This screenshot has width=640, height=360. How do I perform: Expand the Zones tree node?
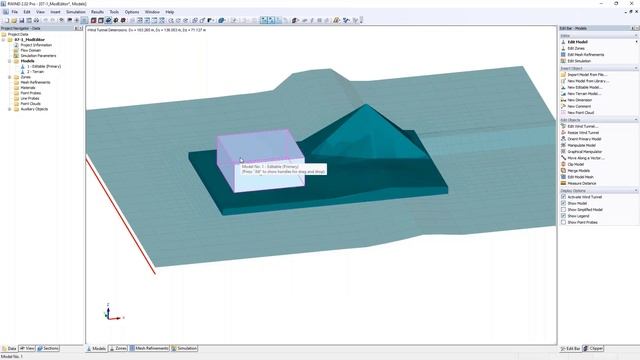coord(10,77)
